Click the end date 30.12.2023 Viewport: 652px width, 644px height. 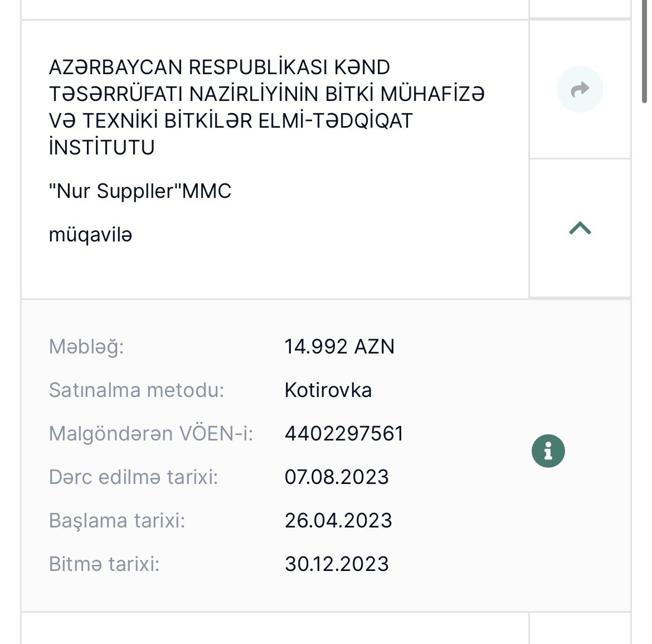coord(337,564)
